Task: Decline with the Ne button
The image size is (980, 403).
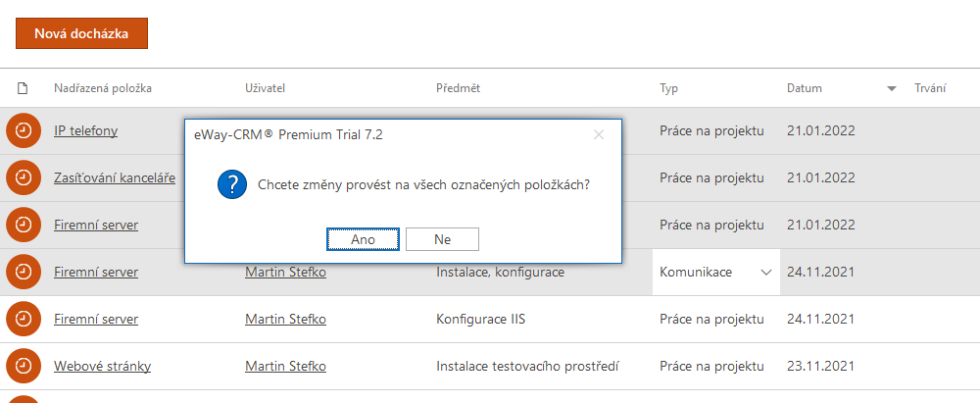Action: coord(443,239)
